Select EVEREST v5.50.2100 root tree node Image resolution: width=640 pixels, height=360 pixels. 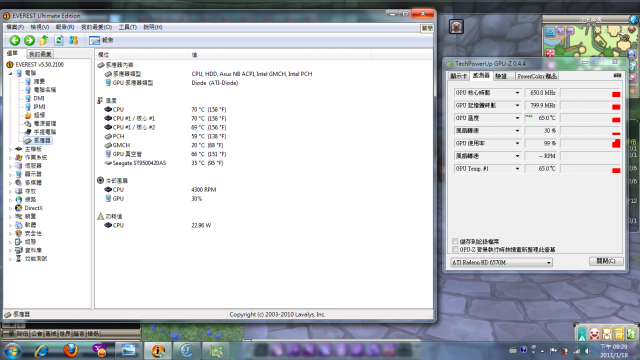[35, 64]
